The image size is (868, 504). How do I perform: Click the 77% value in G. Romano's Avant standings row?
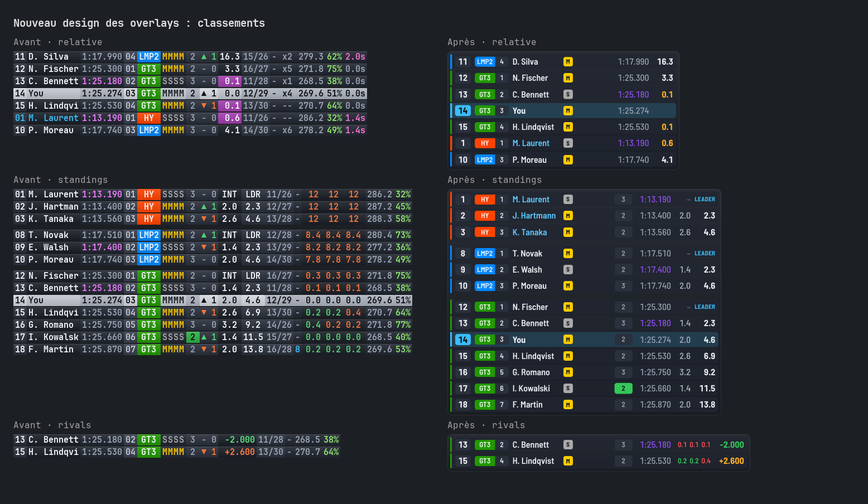[x=403, y=325]
